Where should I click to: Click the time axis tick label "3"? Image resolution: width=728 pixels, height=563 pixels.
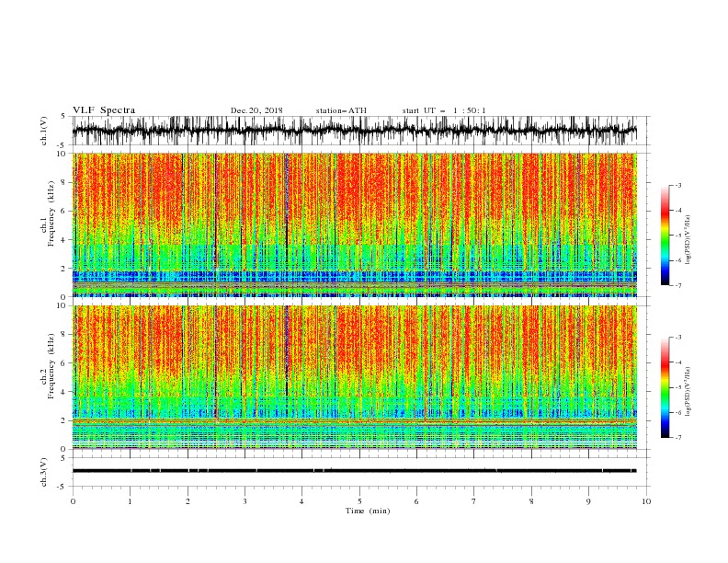coord(245,501)
